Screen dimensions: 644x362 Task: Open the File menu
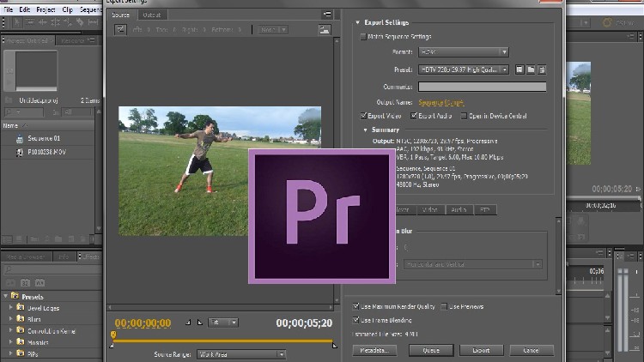tap(9, 9)
